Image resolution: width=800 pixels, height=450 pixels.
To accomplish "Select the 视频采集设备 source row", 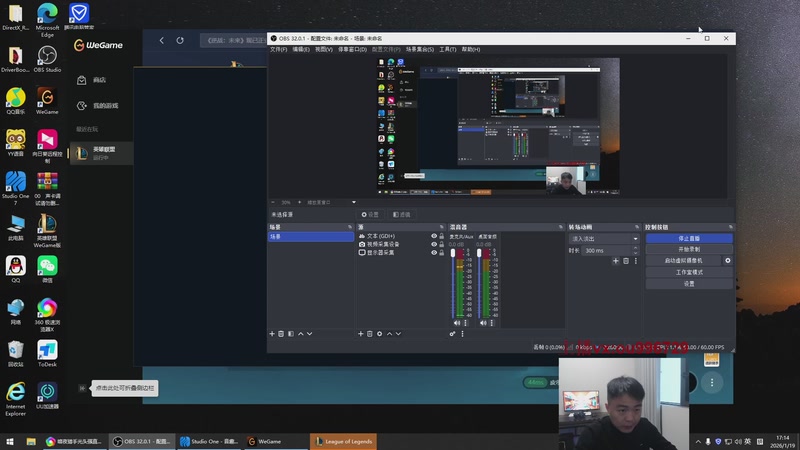I will (x=401, y=244).
